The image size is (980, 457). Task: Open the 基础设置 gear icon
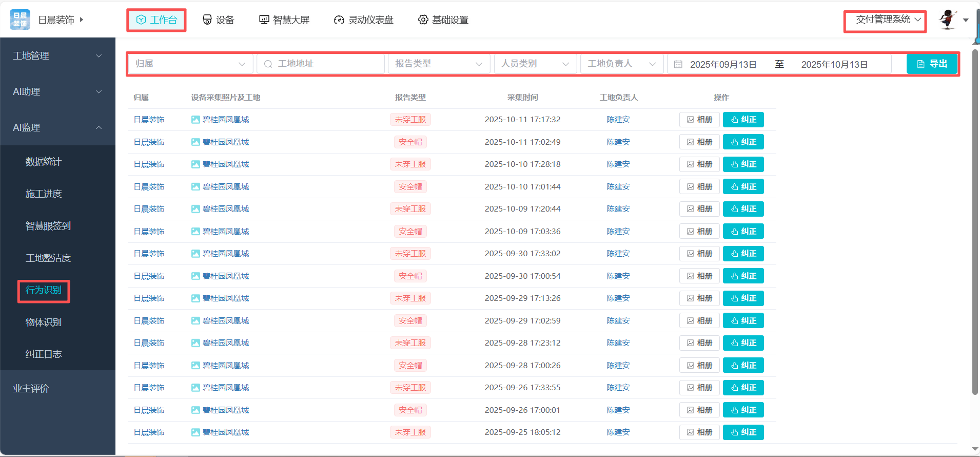423,20
